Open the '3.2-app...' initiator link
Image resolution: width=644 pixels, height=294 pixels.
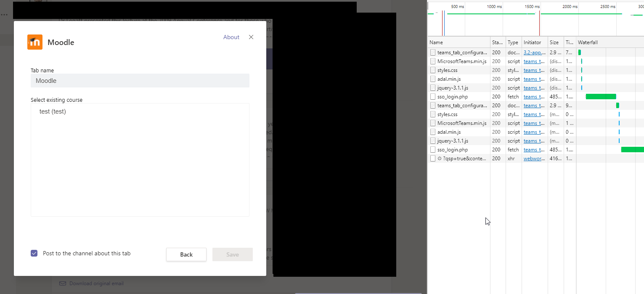pos(535,53)
